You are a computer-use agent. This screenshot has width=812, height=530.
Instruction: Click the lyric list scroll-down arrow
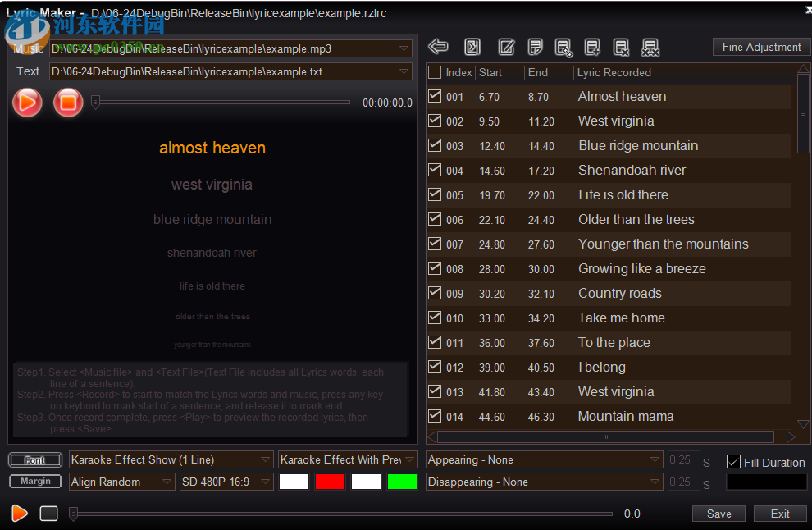803,424
